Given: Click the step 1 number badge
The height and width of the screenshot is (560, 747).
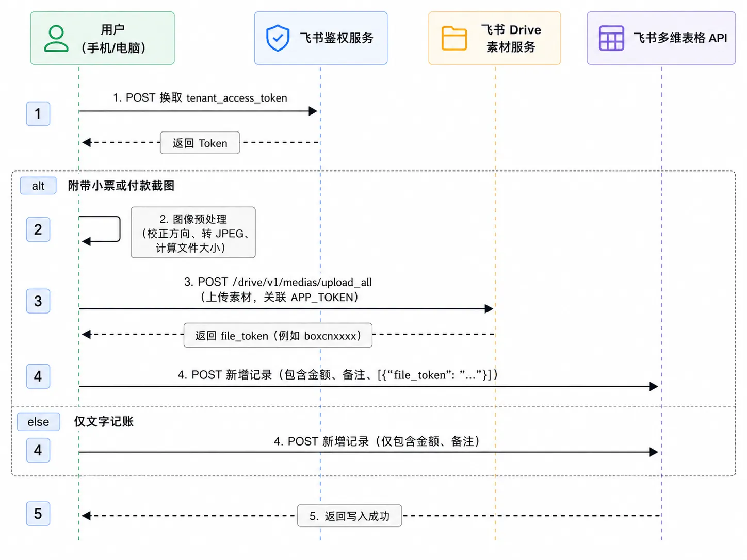Looking at the screenshot, I should pos(38,113).
